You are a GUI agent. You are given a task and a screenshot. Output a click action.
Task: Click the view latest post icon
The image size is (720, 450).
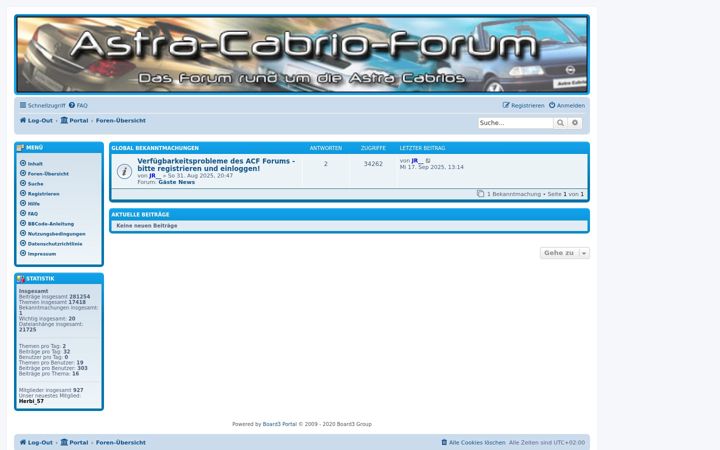(428, 161)
